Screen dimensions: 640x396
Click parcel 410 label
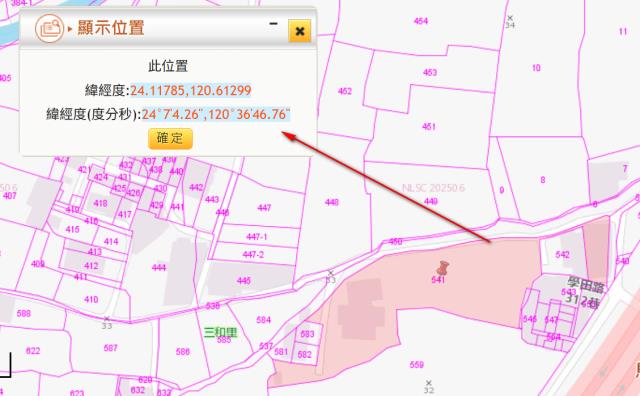[x=91, y=300]
